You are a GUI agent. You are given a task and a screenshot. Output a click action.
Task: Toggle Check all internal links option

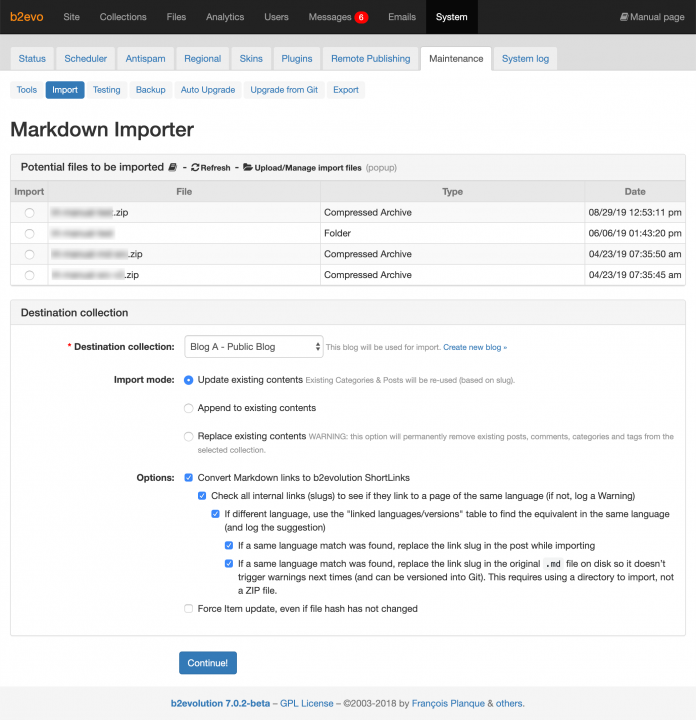point(202,496)
